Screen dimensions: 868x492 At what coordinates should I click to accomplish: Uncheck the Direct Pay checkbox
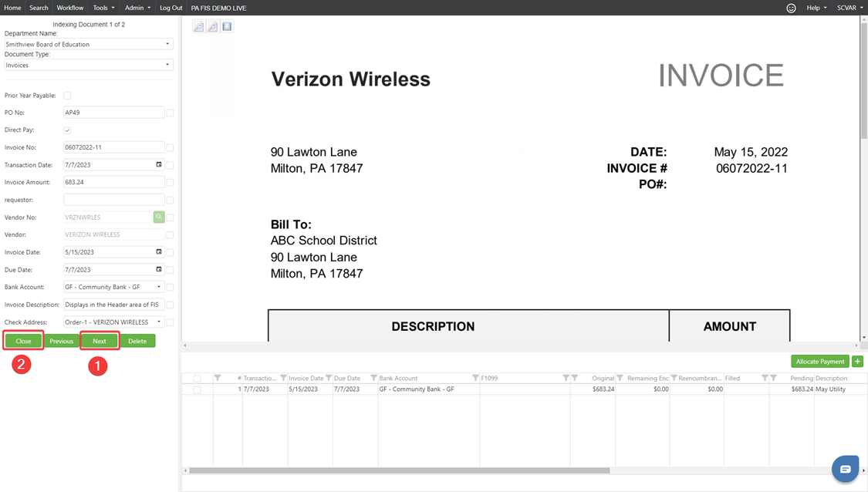pyautogui.click(x=67, y=130)
